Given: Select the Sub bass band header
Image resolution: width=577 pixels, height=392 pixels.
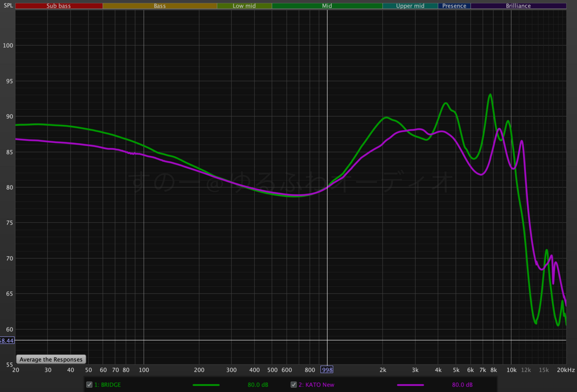Looking at the screenshot, I should (x=59, y=6).
